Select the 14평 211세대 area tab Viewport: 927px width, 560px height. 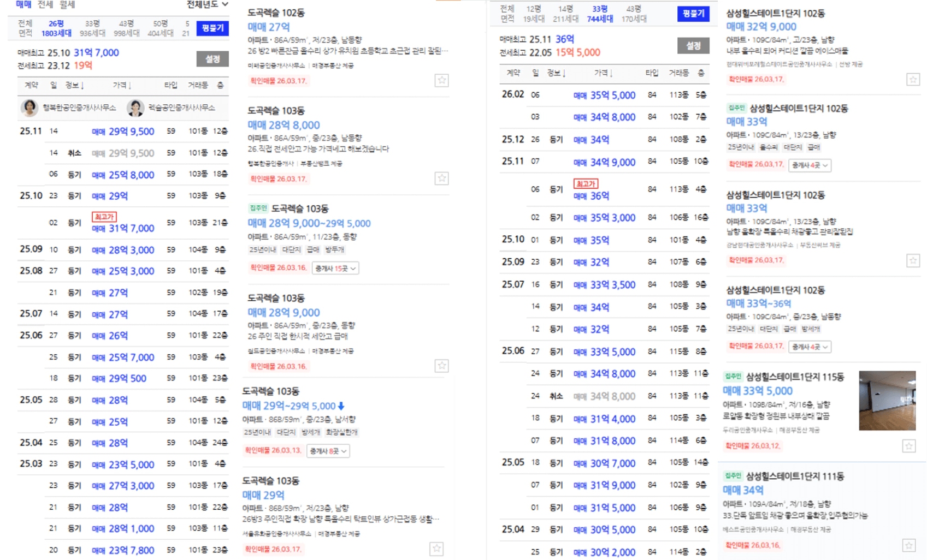pyautogui.click(x=565, y=14)
